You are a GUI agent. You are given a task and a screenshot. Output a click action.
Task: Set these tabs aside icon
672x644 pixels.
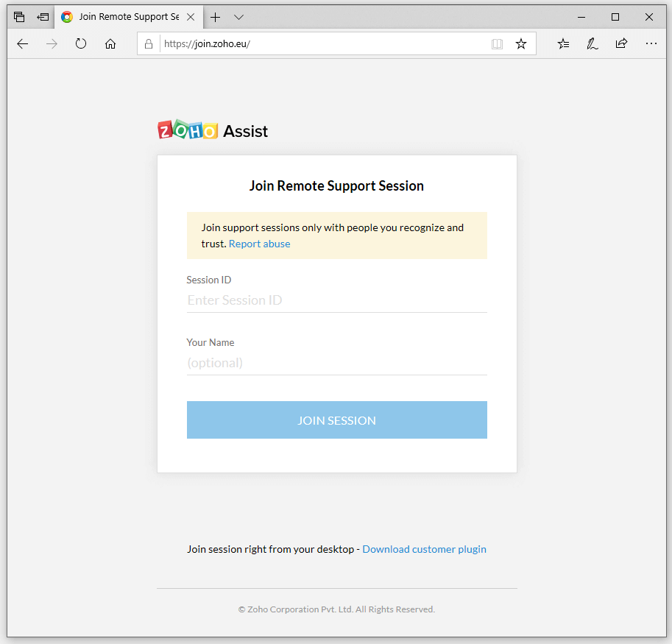pyautogui.click(x=43, y=17)
